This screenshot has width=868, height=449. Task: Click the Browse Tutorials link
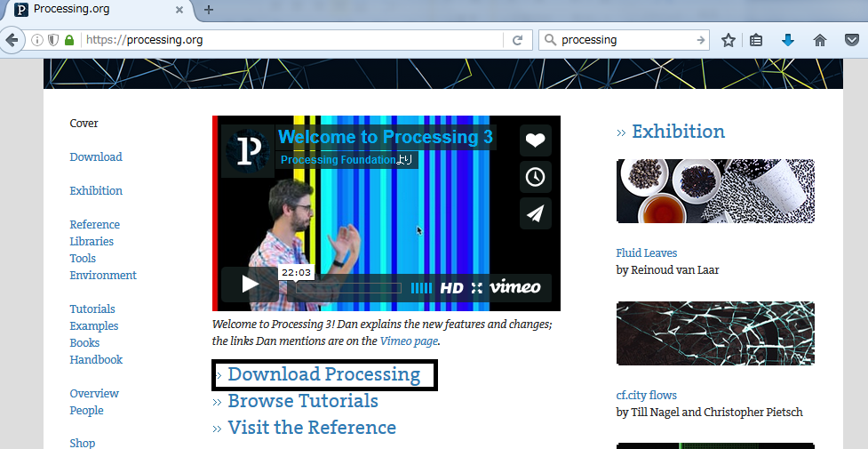point(303,401)
